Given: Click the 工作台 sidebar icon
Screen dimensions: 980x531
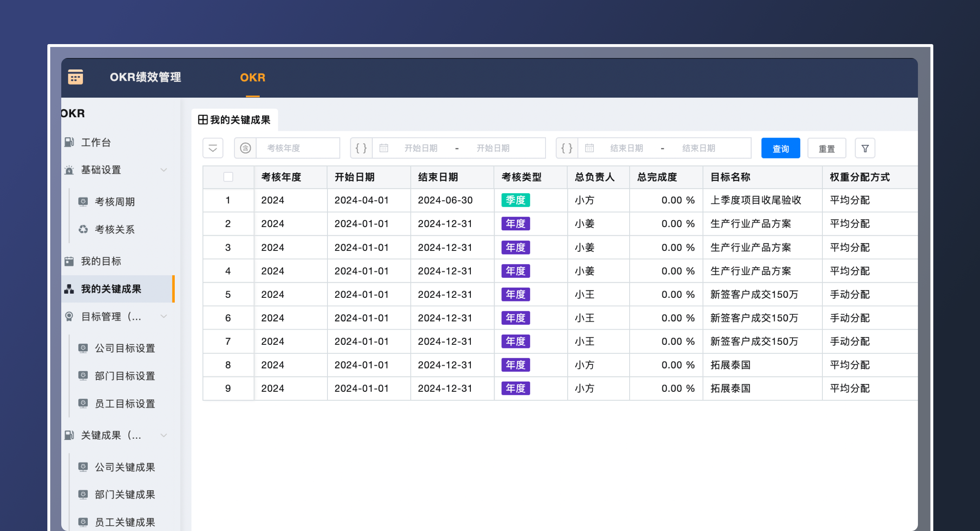Looking at the screenshot, I should click(69, 142).
